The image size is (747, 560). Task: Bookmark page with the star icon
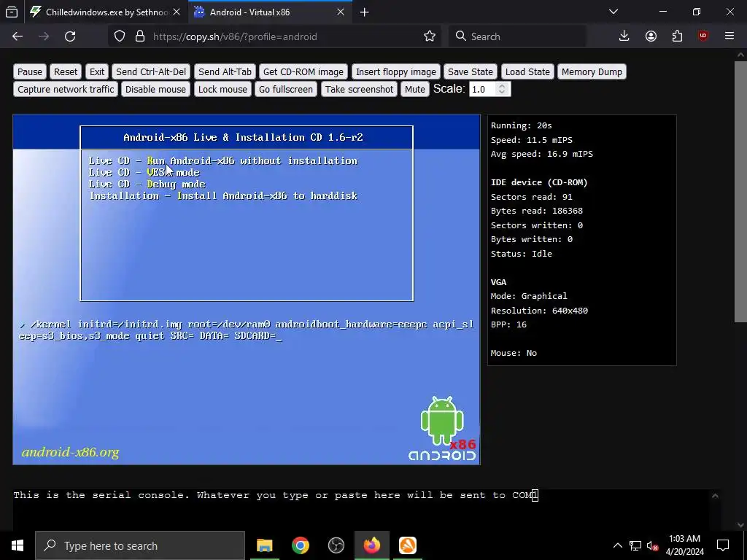click(x=430, y=36)
